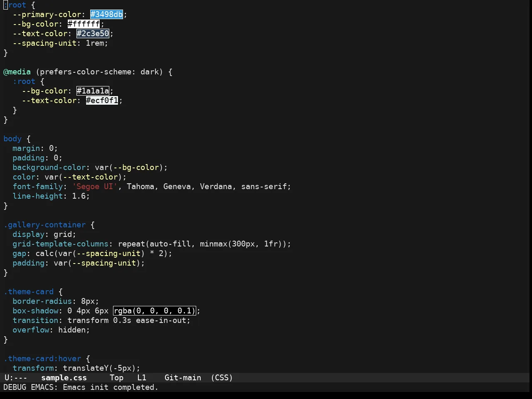The height and width of the screenshot is (399, 532).
Task: Click 'Tahoma' in font-family list
Action: pyautogui.click(x=140, y=187)
